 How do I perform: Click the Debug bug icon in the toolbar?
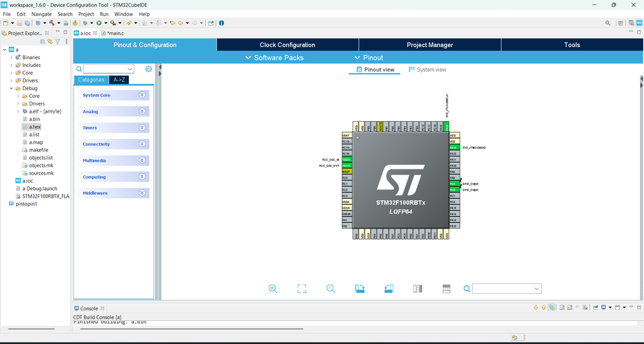coord(84,23)
